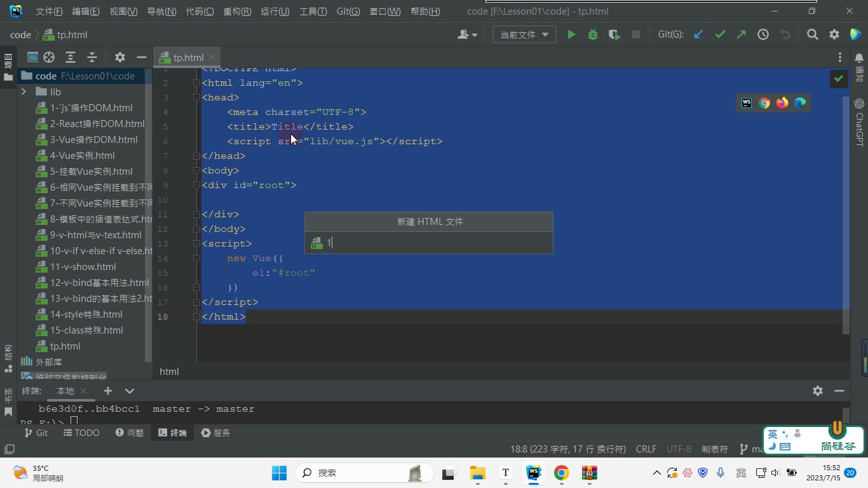Collapse the new Vue fold on line 14
The height and width of the screenshot is (488, 868).
(x=197, y=258)
